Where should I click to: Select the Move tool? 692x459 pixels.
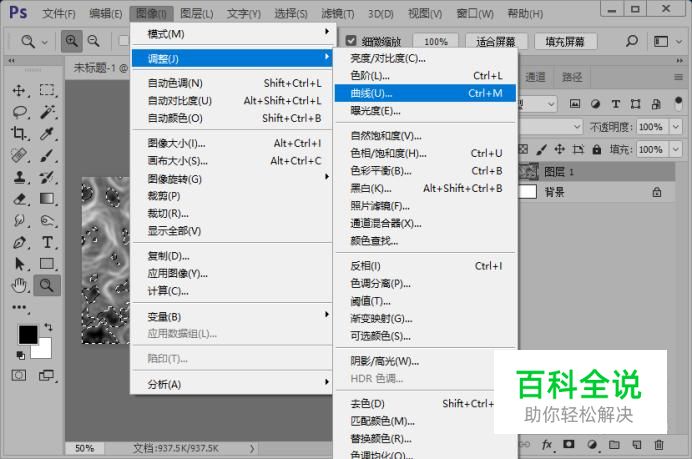[19, 90]
